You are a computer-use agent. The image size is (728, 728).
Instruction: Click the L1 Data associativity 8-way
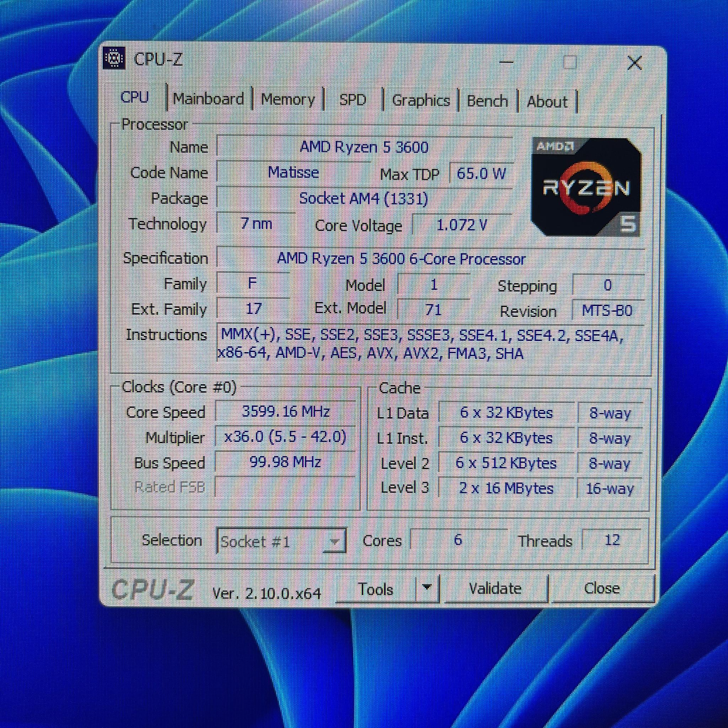coord(610,413)
